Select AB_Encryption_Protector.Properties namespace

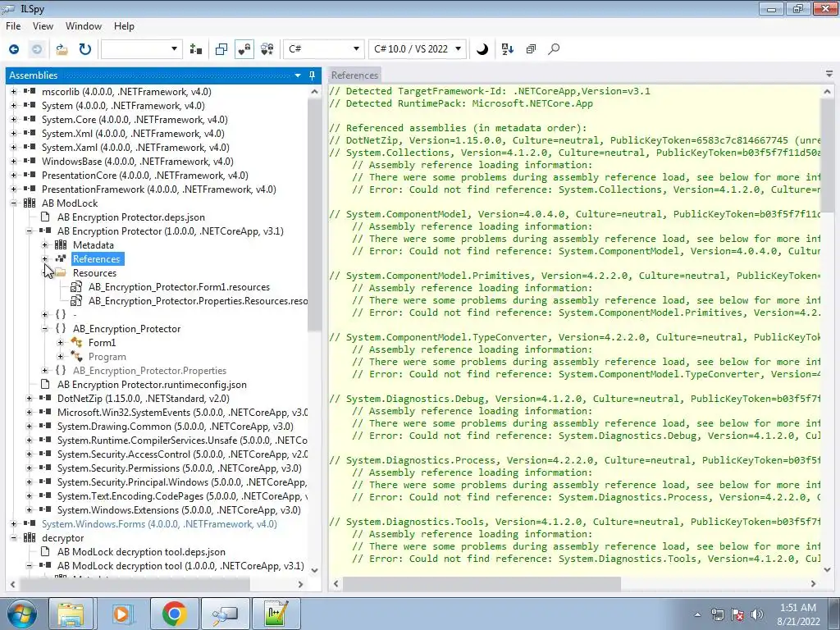point(149,371)
